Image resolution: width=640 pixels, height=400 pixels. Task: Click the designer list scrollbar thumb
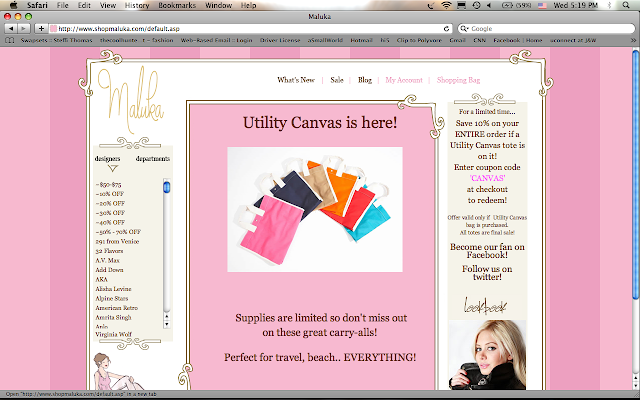tap(167, 187)
